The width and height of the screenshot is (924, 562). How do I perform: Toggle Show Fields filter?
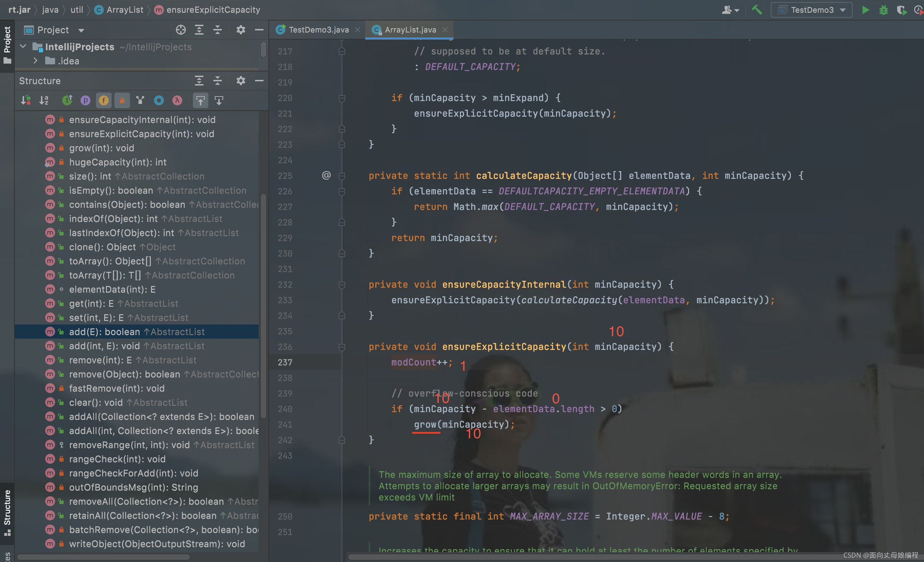coord(104,100)
